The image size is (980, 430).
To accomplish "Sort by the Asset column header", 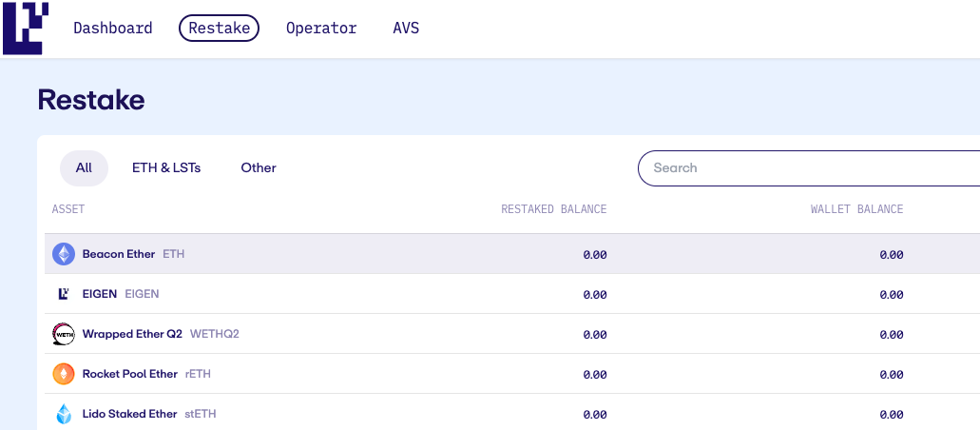I will pyautogui.click(x=68, y=209).
